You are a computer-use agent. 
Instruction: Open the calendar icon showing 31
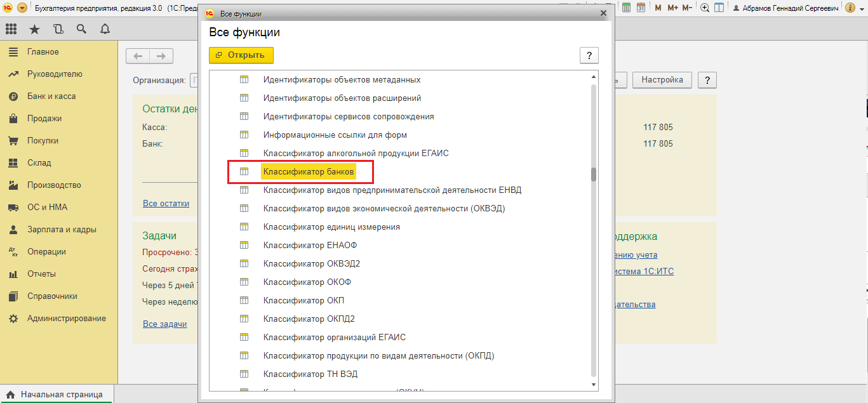click(x=641, y=8)
